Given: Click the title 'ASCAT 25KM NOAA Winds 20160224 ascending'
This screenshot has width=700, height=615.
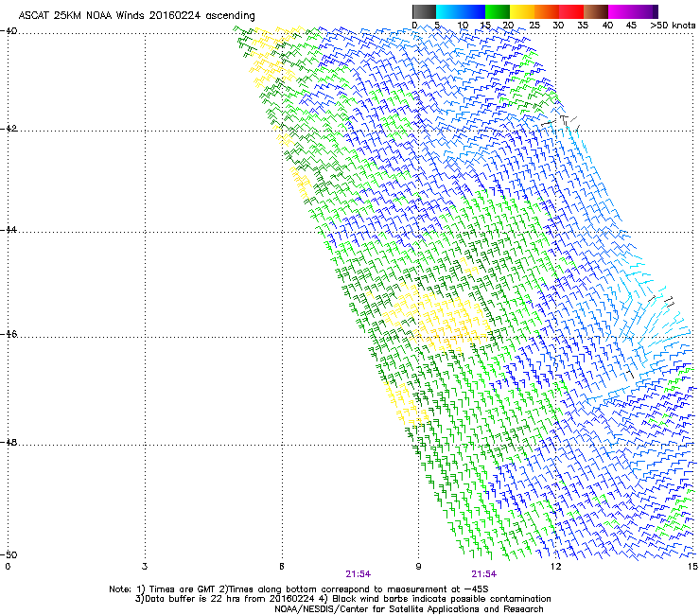Looking at the screenshot, I should click(x=136, y=16).
